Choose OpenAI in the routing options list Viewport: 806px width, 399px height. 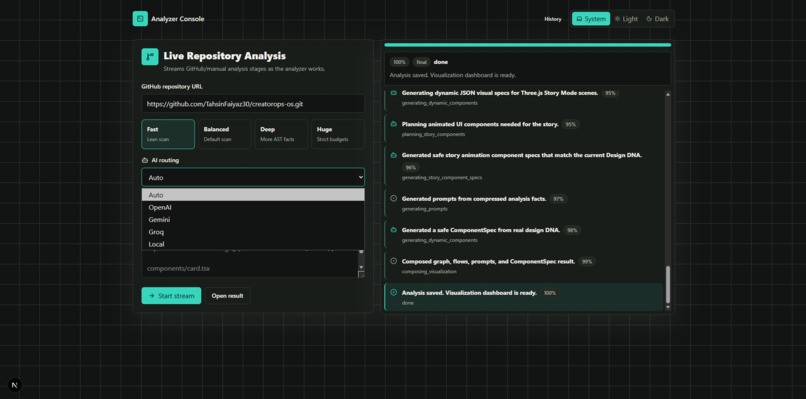[x=253, y=207]
